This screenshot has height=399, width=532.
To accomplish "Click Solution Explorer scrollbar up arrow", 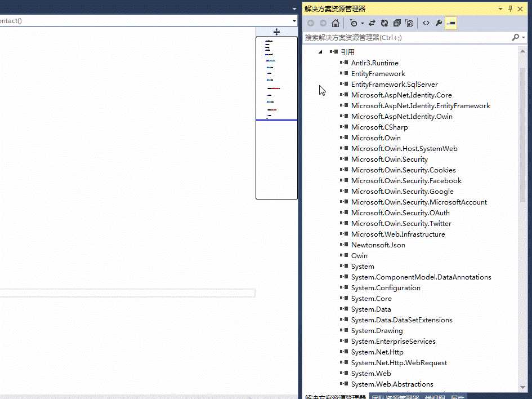I will pyautogui.click(x=522, y=51).
